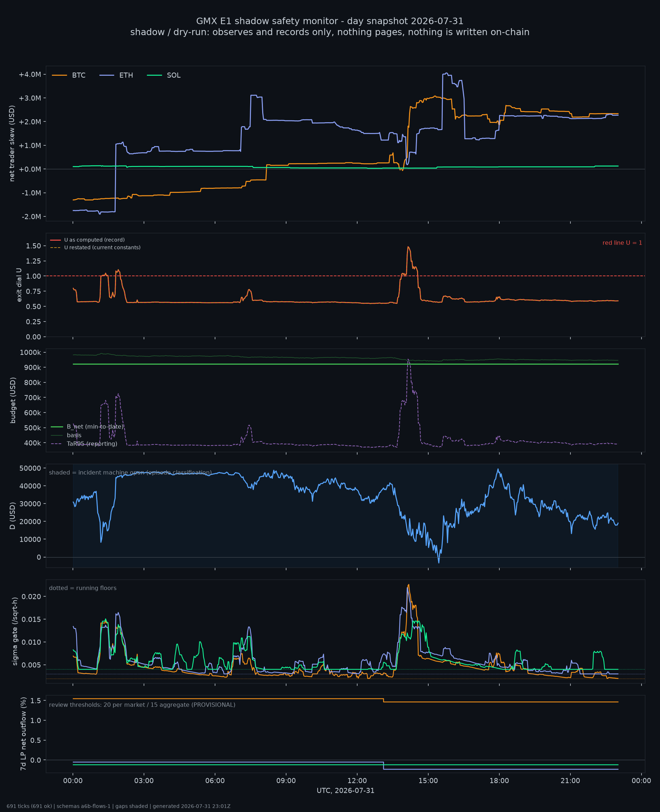This screenshot has width=660, height=812.
Task: Click 'dotted = running floors' note
Action: [83, 588]
